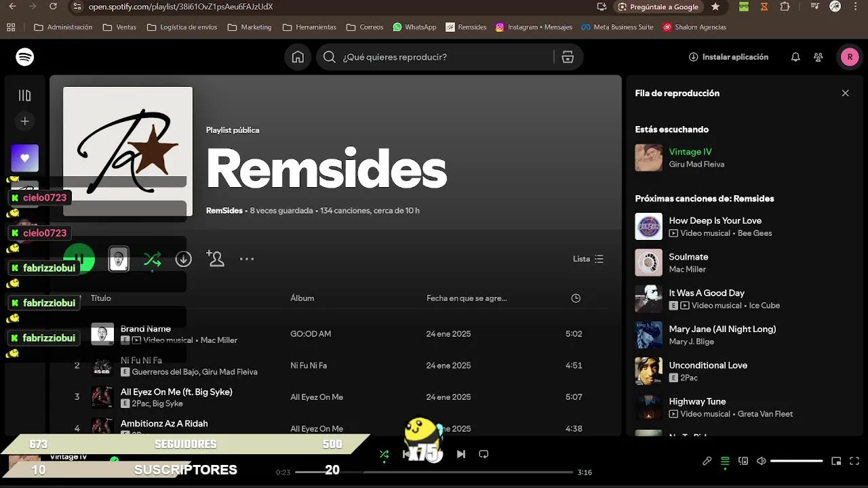This screenshot has width=868, height=488.
Task: Change the Lista view mode dropdown
Action: [x=588, y=259]
